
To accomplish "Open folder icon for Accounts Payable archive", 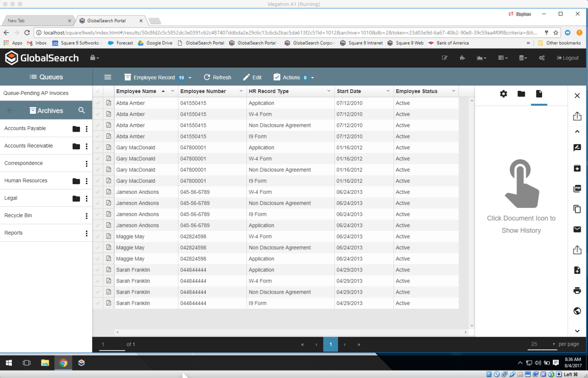I will (x=76, y=129).
